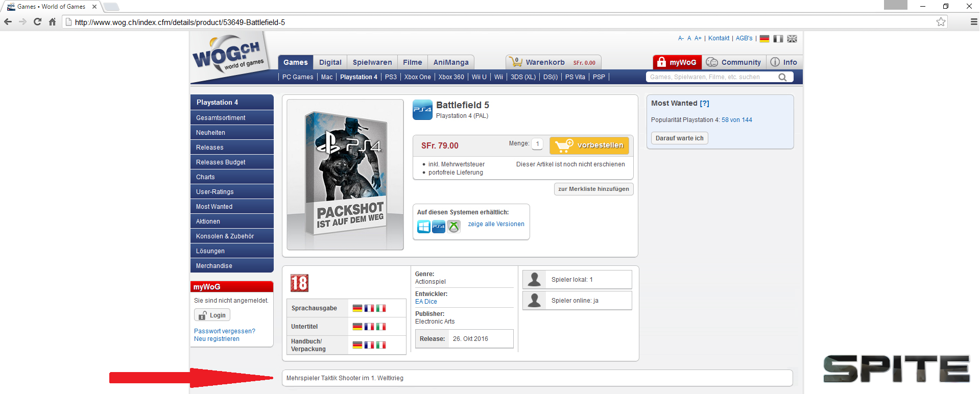Screen dimensions: 980x394
Task: Open Most Wanted in sidebar
Action: point(232,207)
